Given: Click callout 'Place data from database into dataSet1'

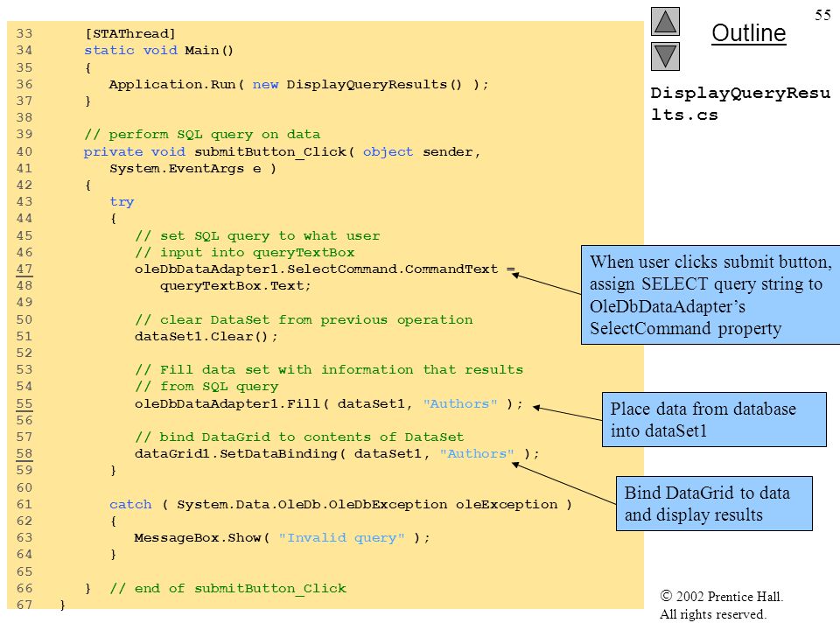Looking at the screenshot, I should [714, 419].
